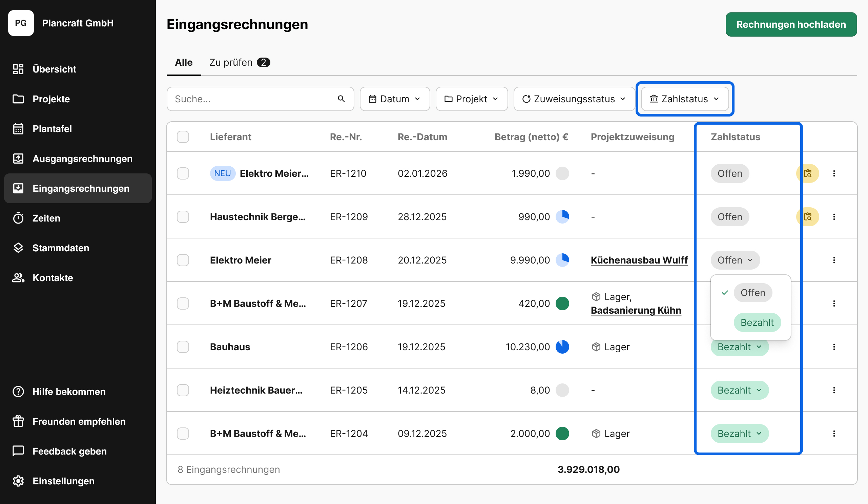Check the Haustechnik Berge row checkbox
This screenshot has width=868, height=504.
coord(183,216)
